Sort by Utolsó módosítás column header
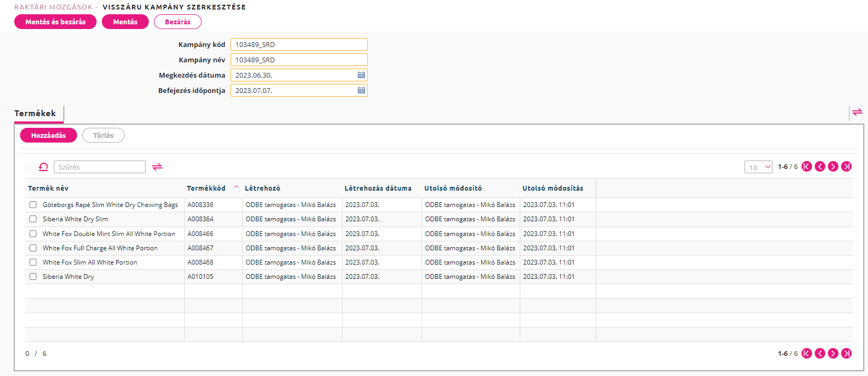 [x=553, y=189]
